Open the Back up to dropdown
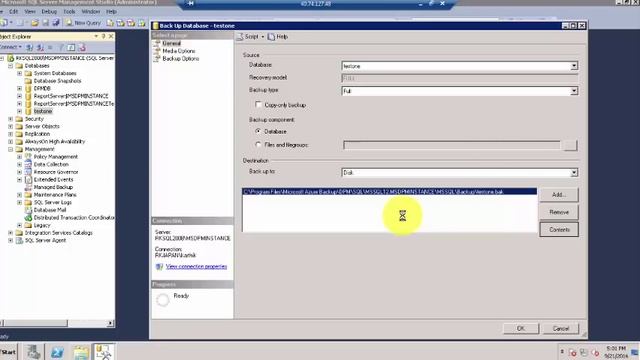Image resolution: width=640 pixels, height=360 pixels. [x=574, y=173]
